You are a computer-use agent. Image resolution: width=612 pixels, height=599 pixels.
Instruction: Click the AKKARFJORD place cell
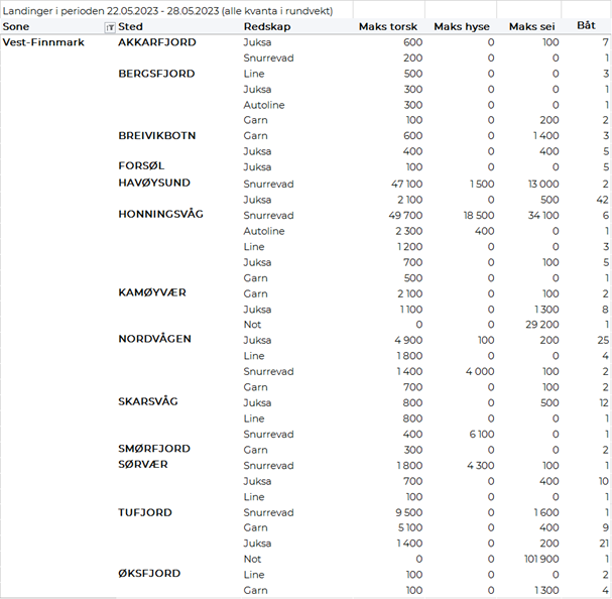[157, 43]
